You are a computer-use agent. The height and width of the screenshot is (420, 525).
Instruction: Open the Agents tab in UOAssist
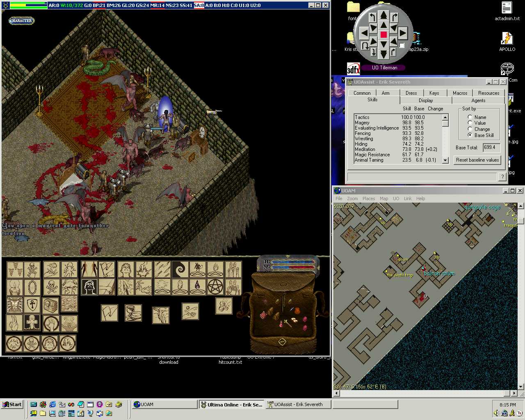478,100
